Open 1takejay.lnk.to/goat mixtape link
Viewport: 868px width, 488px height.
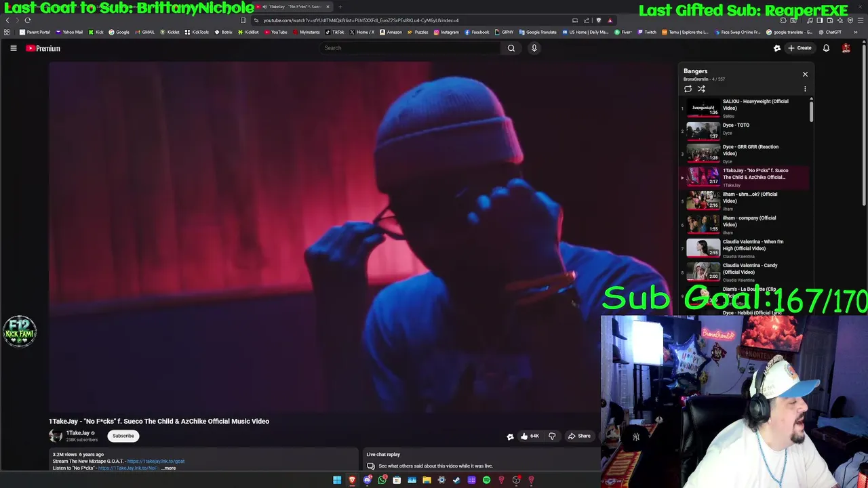155,462
